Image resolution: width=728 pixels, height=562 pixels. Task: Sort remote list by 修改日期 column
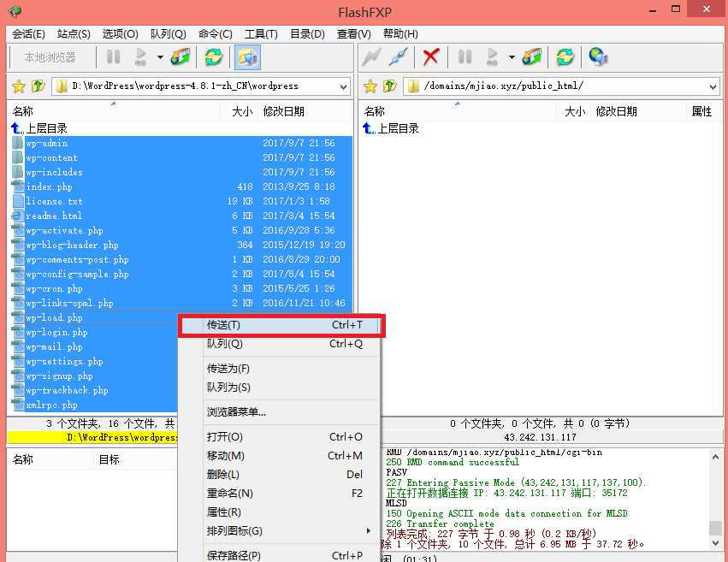click(x=637, y=111)
